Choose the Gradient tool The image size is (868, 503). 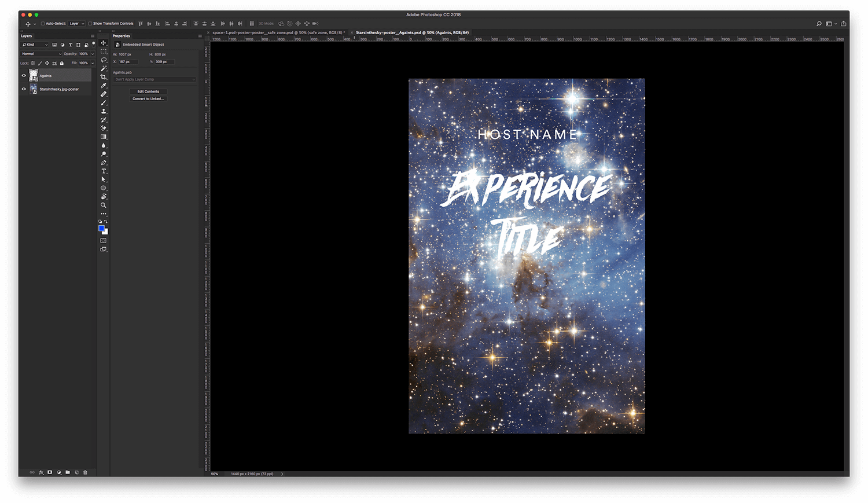(104, 137)
